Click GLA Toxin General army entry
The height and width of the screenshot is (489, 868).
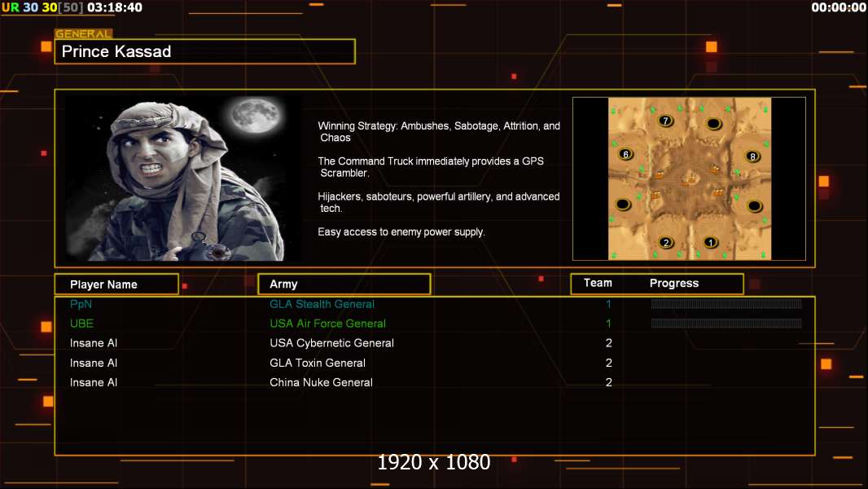pyautogui.click(x=318, y=363)
